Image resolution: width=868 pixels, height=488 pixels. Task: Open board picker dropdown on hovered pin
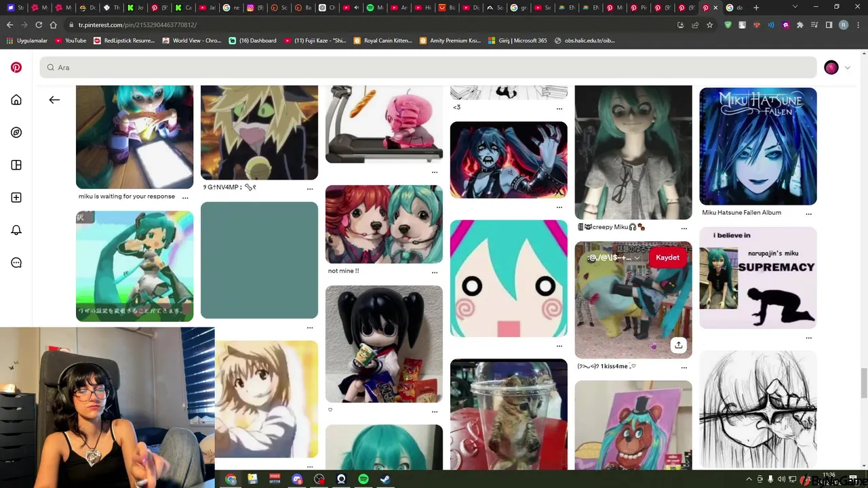(614, 258)
